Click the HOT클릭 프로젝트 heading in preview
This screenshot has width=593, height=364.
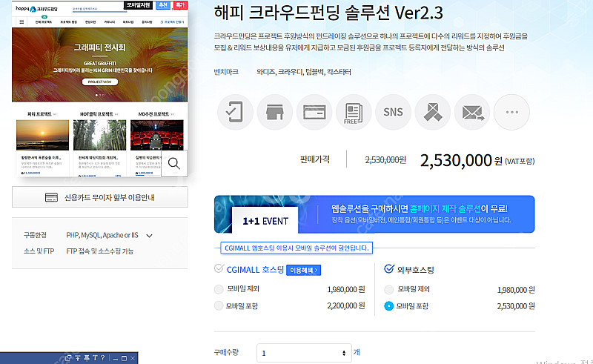[96, 114]
